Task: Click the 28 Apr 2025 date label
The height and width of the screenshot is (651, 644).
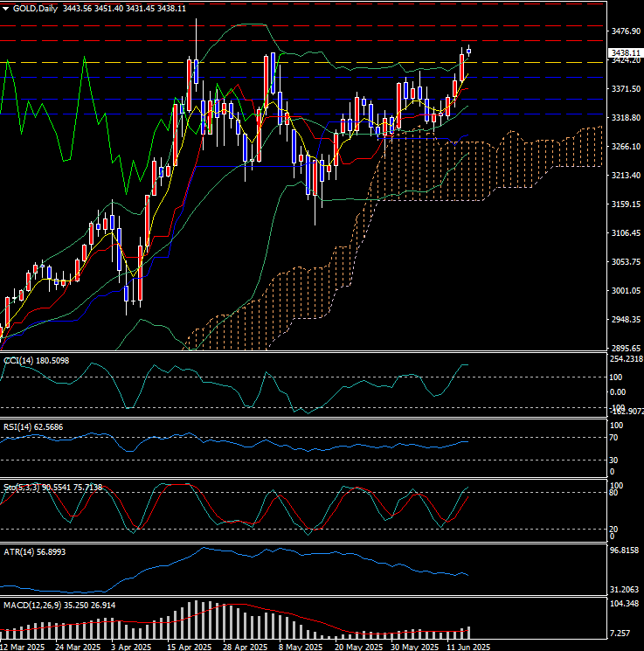Action: click(x=245, y=647)
